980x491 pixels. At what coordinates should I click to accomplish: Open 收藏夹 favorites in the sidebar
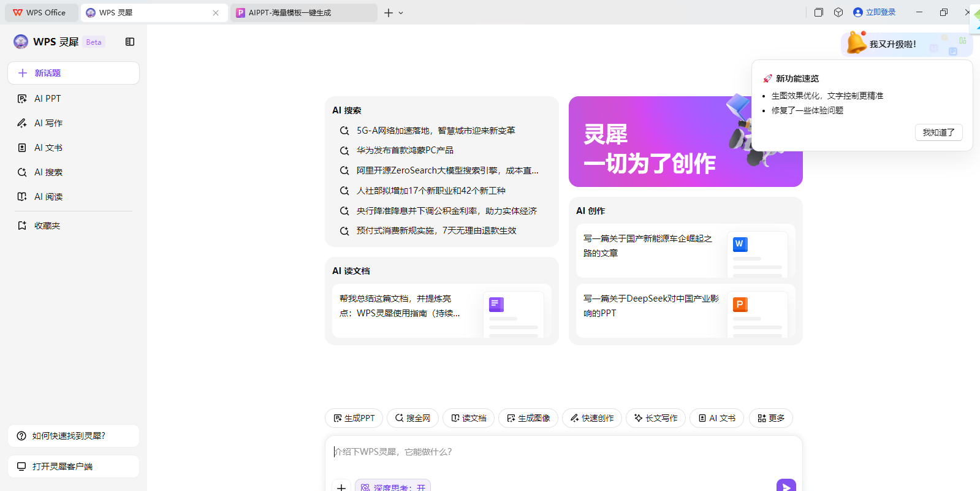(47, 226)
